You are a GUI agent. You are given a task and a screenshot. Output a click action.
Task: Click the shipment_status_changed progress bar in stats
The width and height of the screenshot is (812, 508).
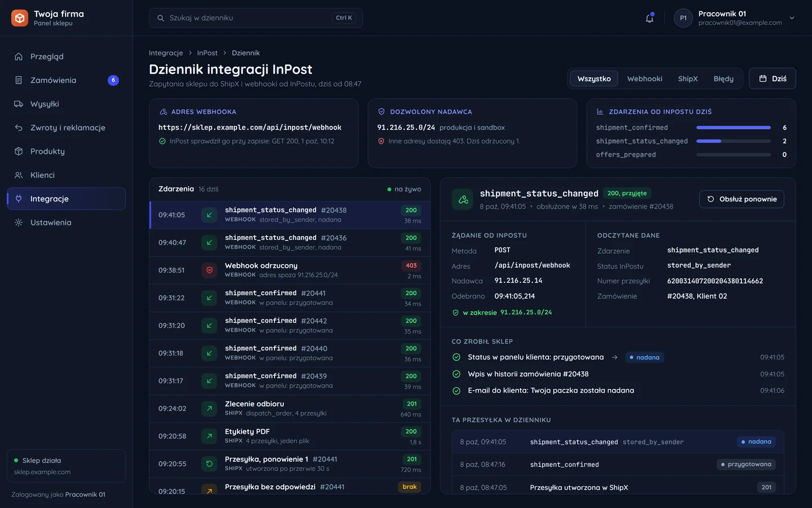[x=733, y=141]
